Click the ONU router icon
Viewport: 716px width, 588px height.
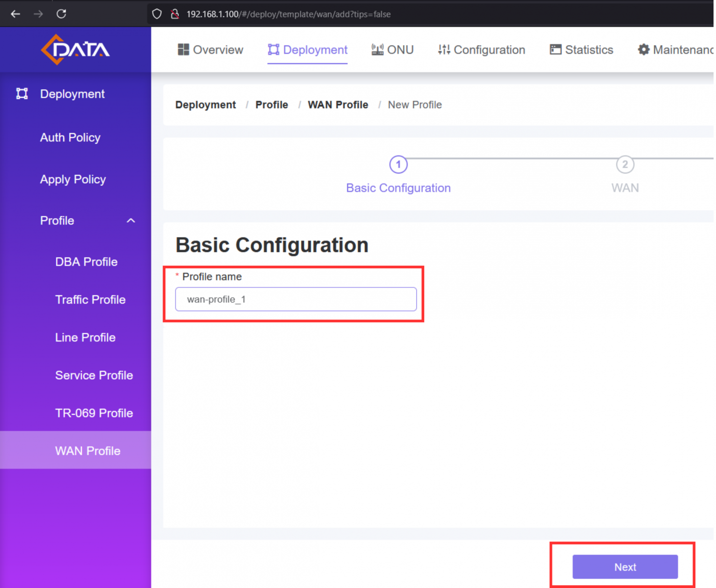pos(377,49)
